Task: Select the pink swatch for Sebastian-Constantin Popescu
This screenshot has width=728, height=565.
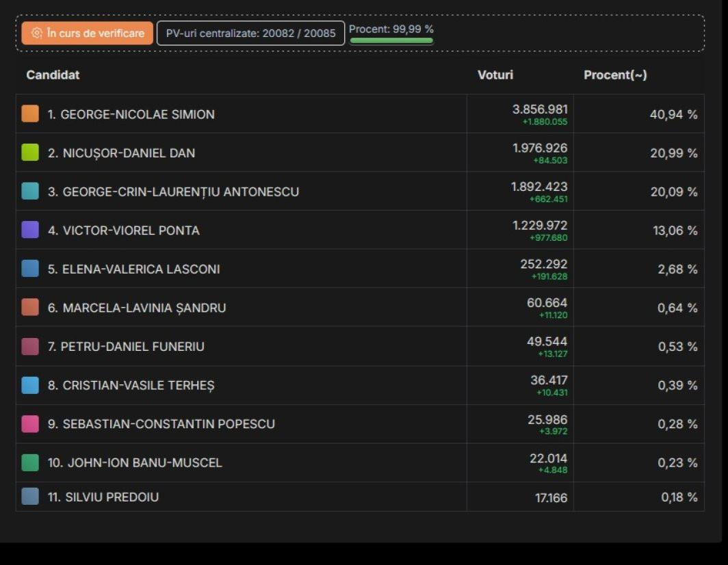Action: pos(30,424)
